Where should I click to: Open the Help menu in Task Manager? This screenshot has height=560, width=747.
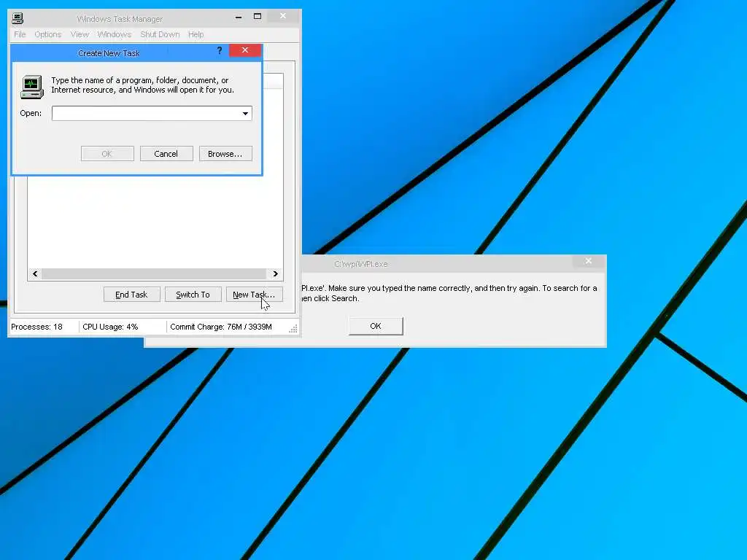[196, 34]
